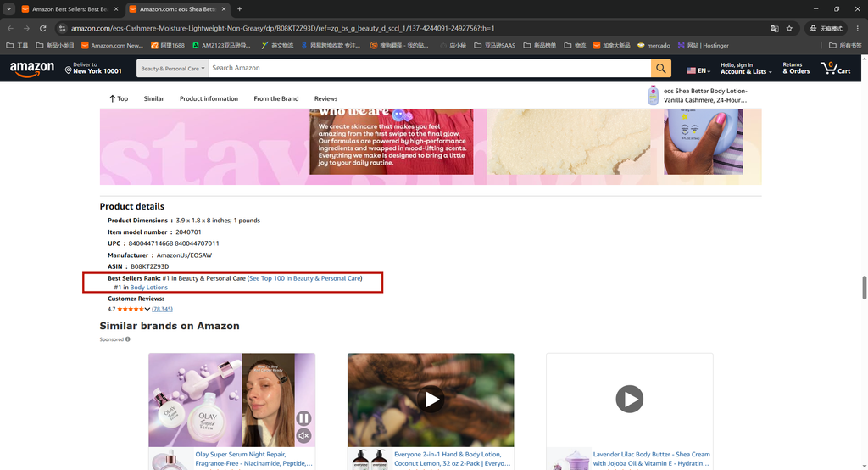This screenshot has width=868, height=470.
Task: Open the shopping cart icon
Action: tap(835, 68)
